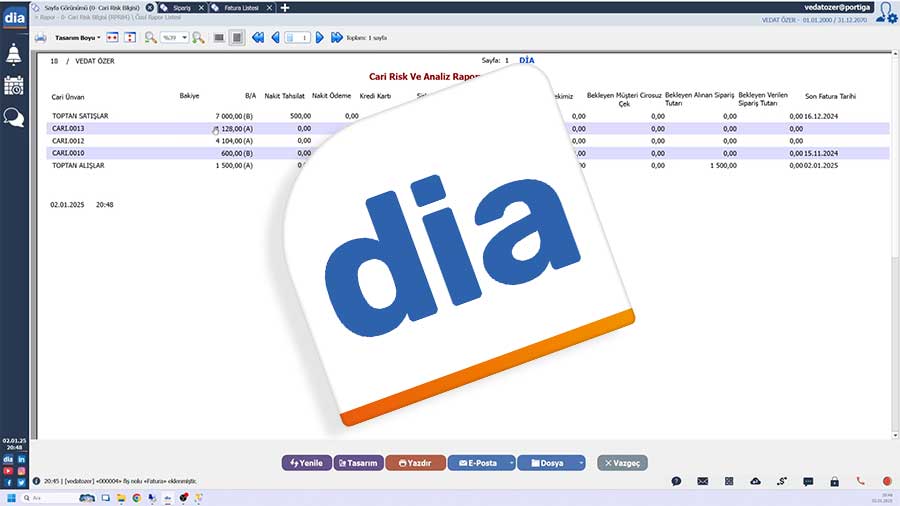Image resolution: width=900 pixels, height=506 pixels.
Task: Click the Vazgeç cancel button
Action: tap(623, 463)
